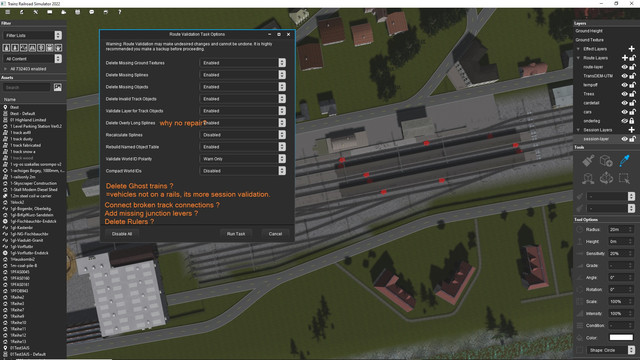Open the hamburger main menu icon
The image size is (640, 360).
coord(7,12)
